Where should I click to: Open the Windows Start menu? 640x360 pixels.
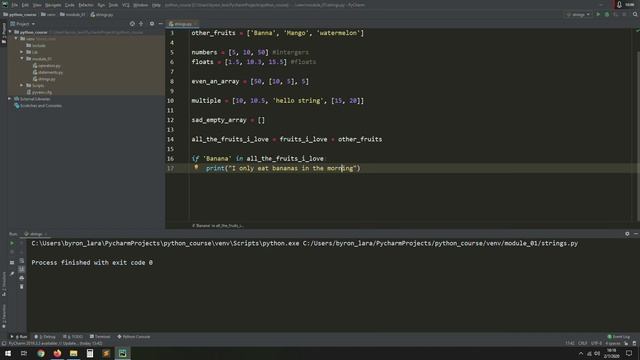(8, 353)
